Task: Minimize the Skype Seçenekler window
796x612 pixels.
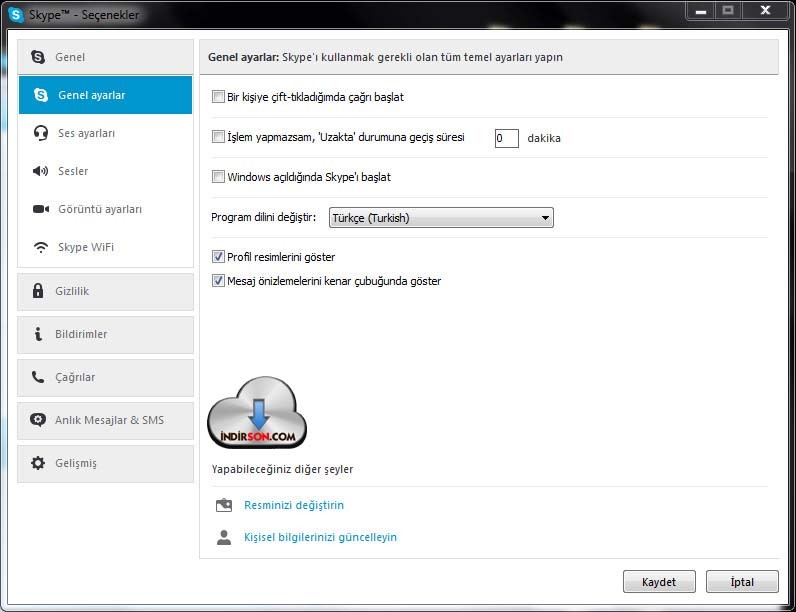Action: coord(701,11)
